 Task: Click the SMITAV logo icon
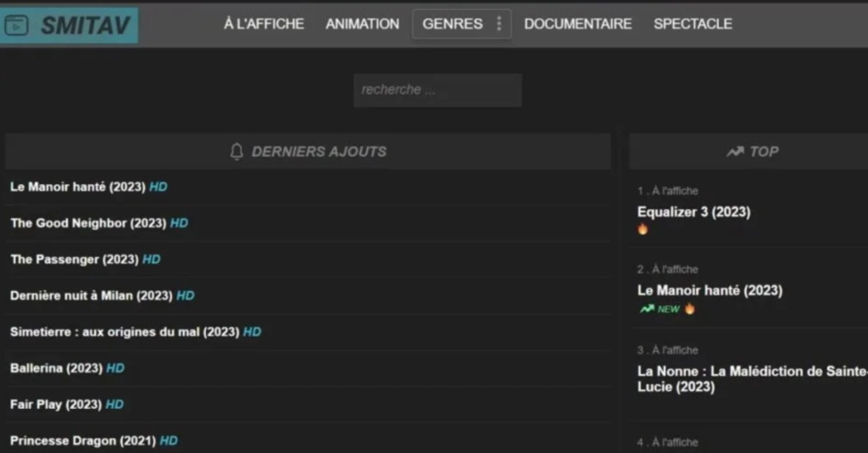pyautogui.click(x=17, y=25)
